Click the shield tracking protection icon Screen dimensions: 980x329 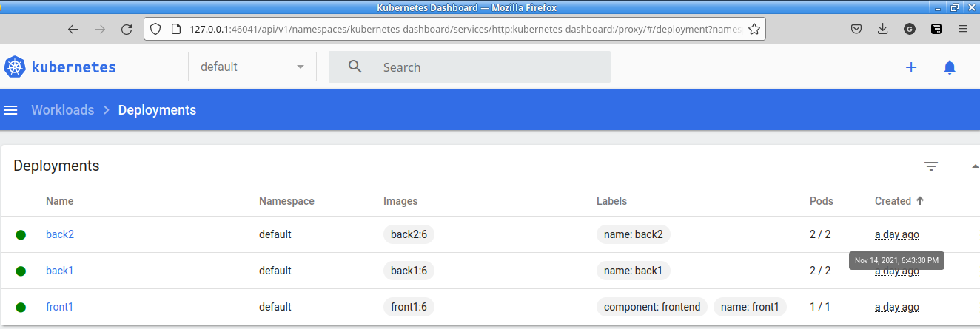[x=155, y=30]
